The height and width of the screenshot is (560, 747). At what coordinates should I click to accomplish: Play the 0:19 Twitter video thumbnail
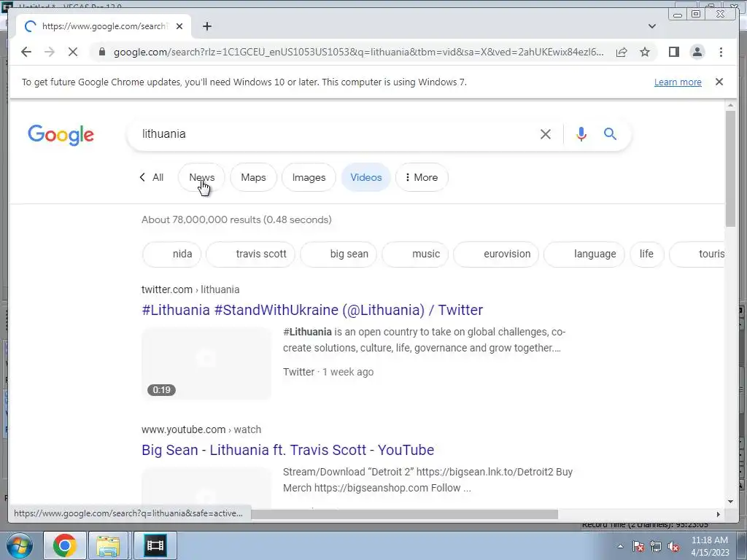(206, 363)
